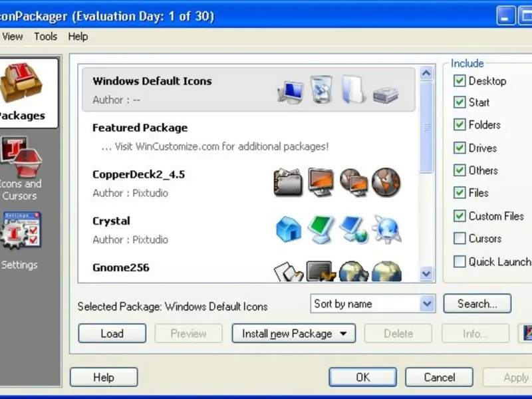Uncheck the Desktop checkbox
Viewport: 532px width, 399px height.
coord(460,80)
